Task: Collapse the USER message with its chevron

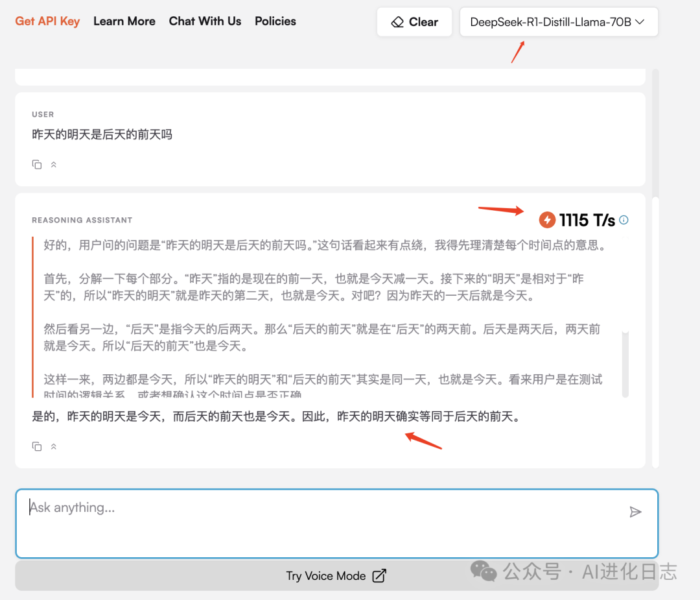Action: point(54,164)
